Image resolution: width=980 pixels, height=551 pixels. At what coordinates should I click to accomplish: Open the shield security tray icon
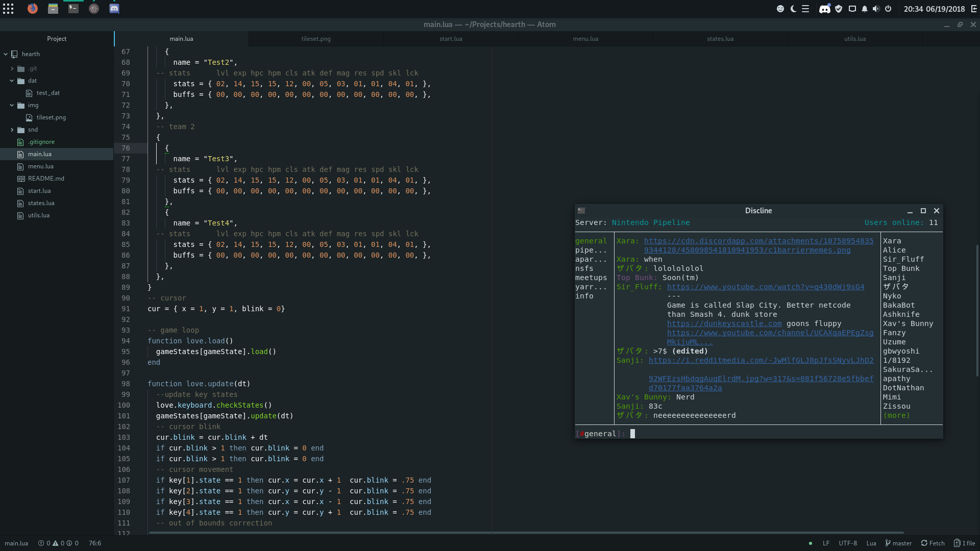click(x=839, y=9)
